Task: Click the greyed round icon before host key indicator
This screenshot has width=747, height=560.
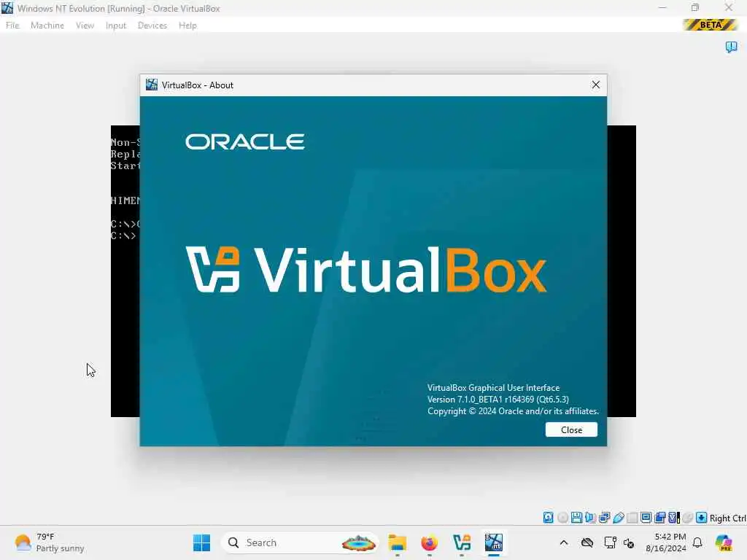Action: (x=687, y=518)
